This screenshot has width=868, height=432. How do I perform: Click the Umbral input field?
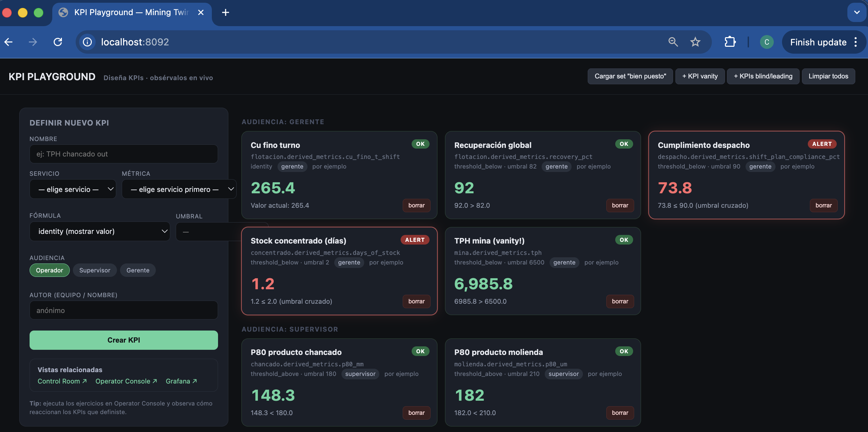pyautogui.click(x=208, y=232)
